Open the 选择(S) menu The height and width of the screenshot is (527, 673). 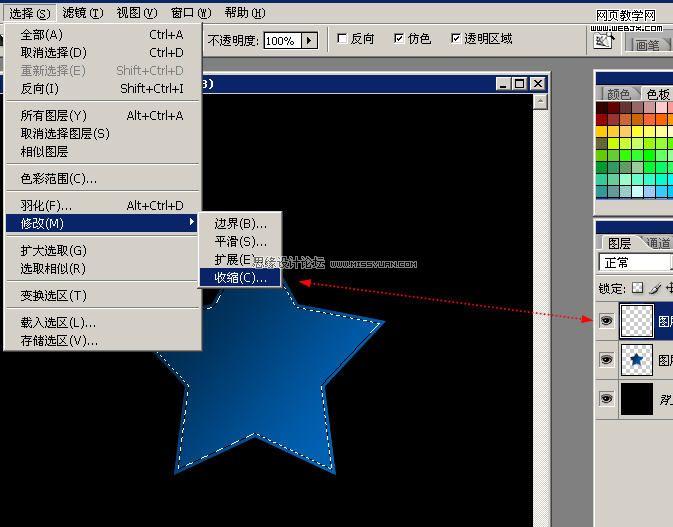tap(30, 13)
